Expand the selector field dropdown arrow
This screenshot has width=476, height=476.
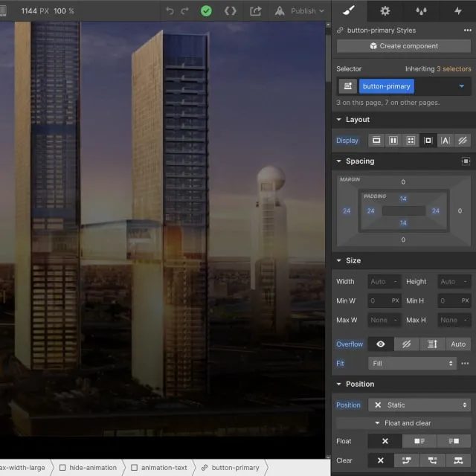(x=461, y=86)
